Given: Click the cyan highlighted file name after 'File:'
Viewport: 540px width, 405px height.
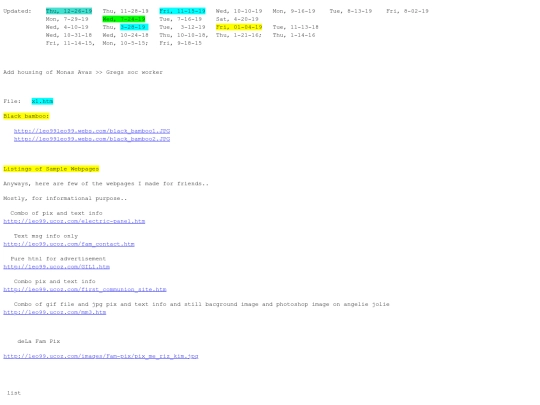Looking at the screenshot, I should coord(42,101).
